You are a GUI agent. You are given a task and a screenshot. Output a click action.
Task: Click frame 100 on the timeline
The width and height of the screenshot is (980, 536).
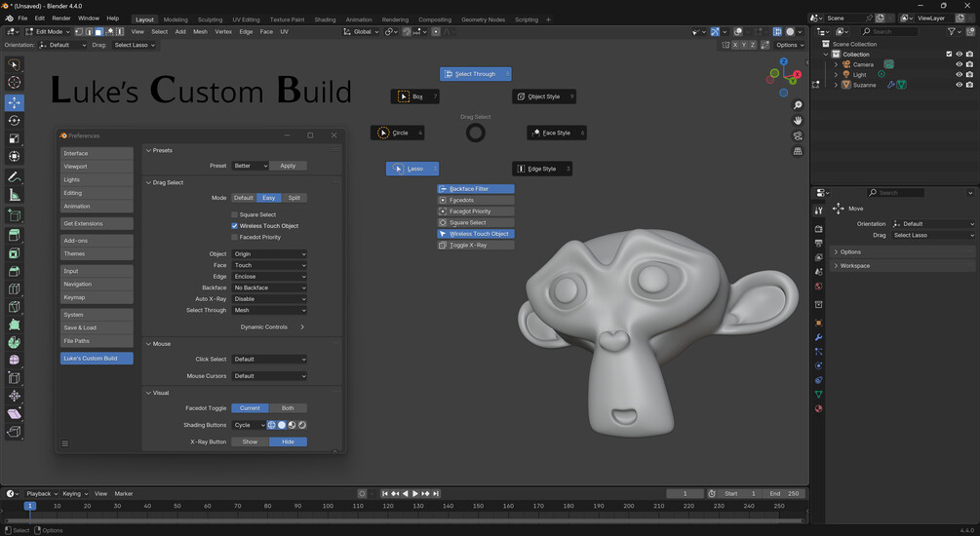[328, 506]
